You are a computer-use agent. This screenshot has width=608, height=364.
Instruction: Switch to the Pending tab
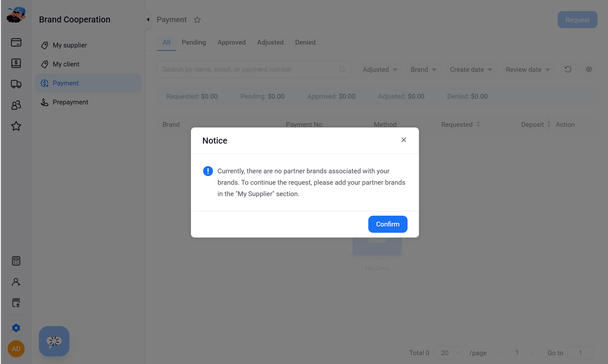(x=194, y=42)
